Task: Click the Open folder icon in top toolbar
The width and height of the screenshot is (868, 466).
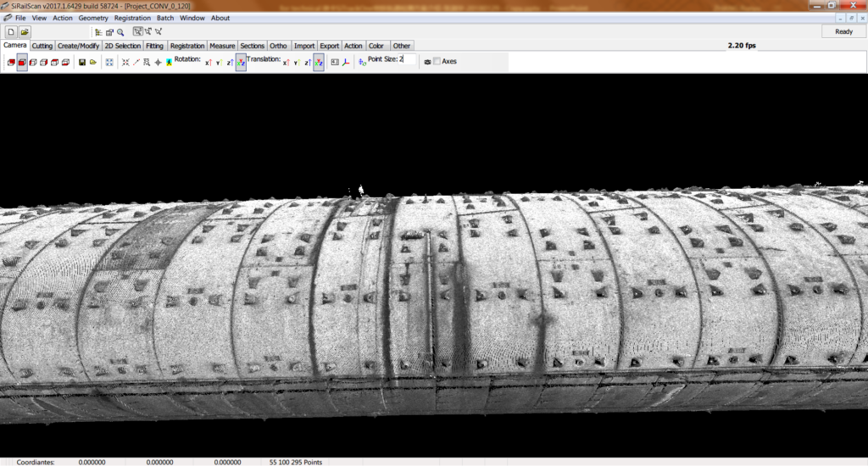Action: click(x=25, y=31)
